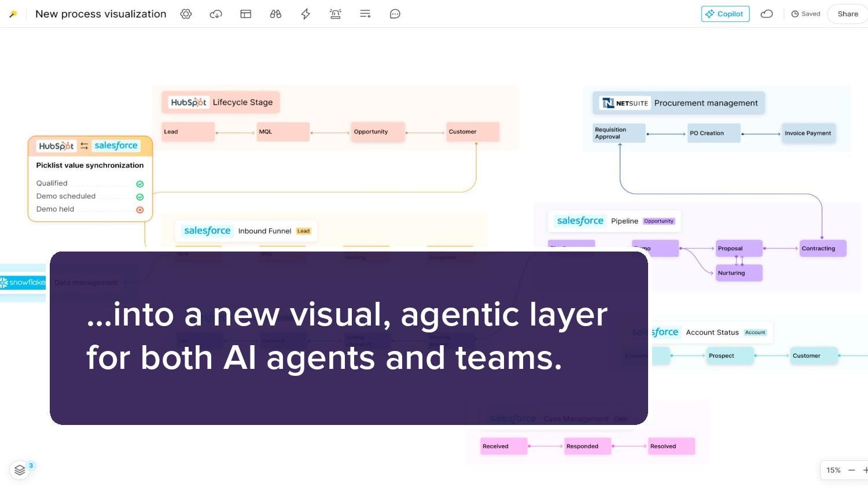Select the Opportunity lifecycle node
The image size is (868, 488).
click(x=378, y=132)
